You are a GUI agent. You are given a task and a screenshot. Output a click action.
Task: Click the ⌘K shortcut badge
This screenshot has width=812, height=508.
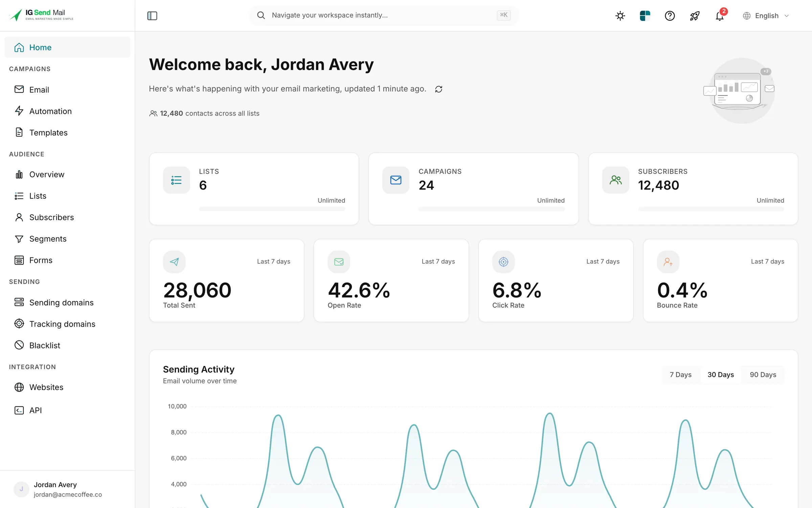click(x=504, y=15)
